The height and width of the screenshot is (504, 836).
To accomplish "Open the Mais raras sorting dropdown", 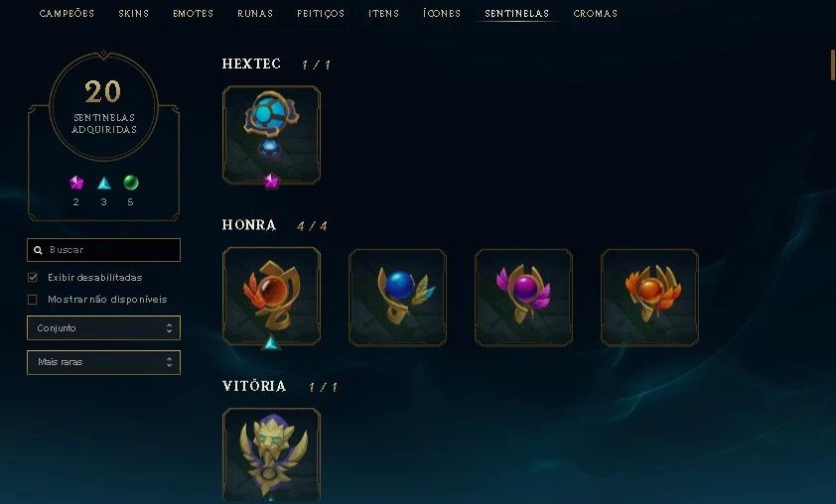I will 103,362.
